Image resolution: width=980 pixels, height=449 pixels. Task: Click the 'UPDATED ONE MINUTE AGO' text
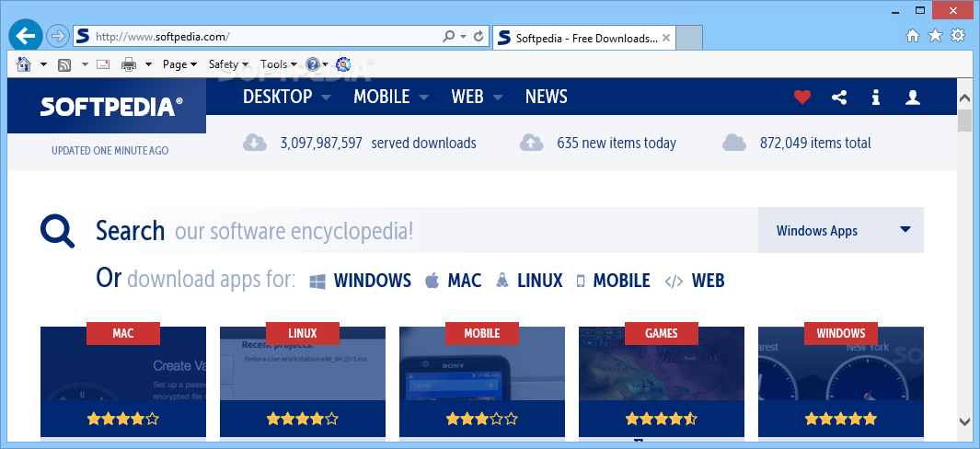tap(110, 151)
